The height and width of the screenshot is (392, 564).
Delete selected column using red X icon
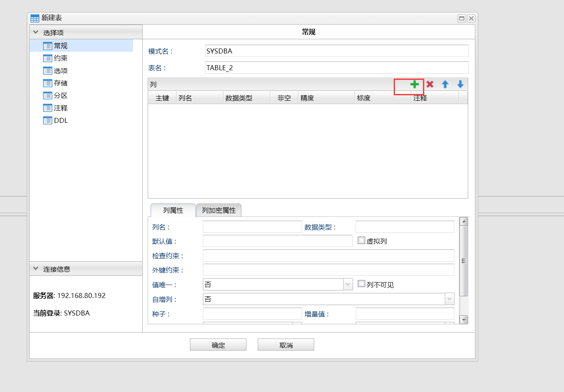pyautogui.click(x=430, y=84)
